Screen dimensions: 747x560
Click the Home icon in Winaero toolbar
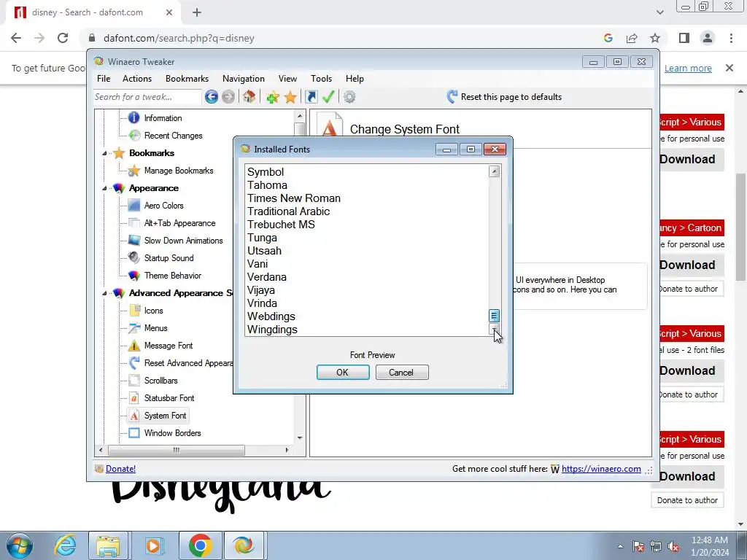coord(249,97)
